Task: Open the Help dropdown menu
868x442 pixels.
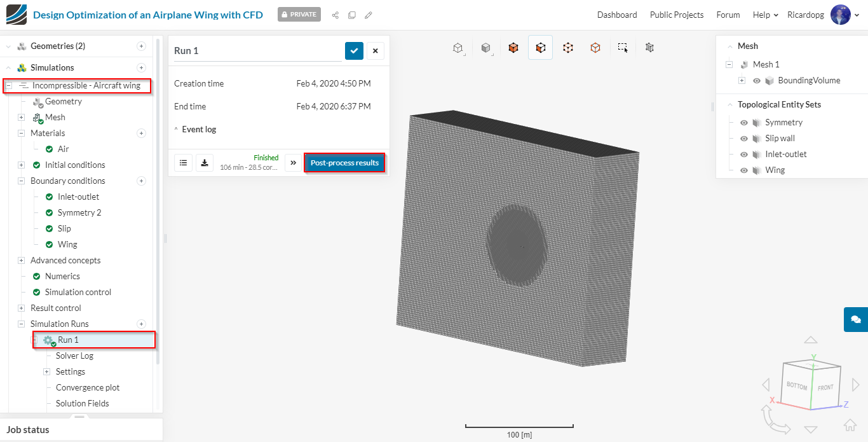Action: click(765, 15)
